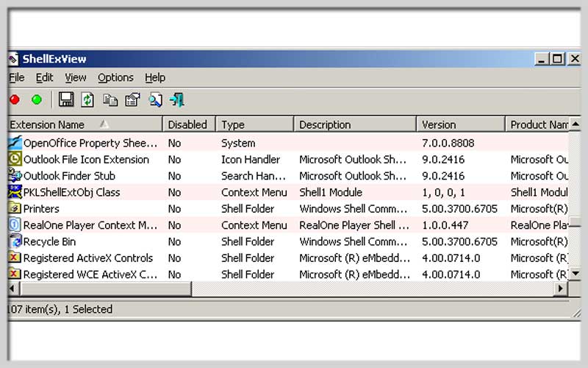Click the RealOne Player Context Menu row icon

pos(15,225)
